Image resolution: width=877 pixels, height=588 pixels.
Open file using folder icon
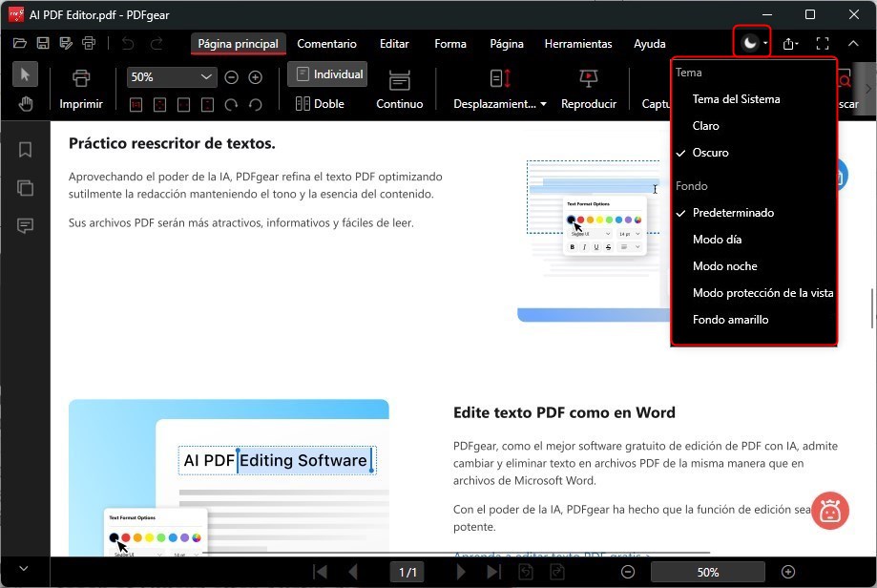[20, 43]
